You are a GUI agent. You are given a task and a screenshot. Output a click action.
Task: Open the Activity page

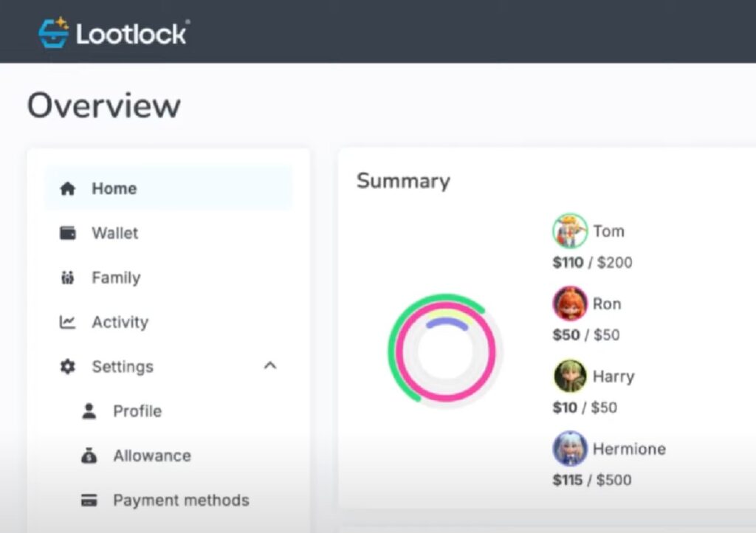click(120, 323)
